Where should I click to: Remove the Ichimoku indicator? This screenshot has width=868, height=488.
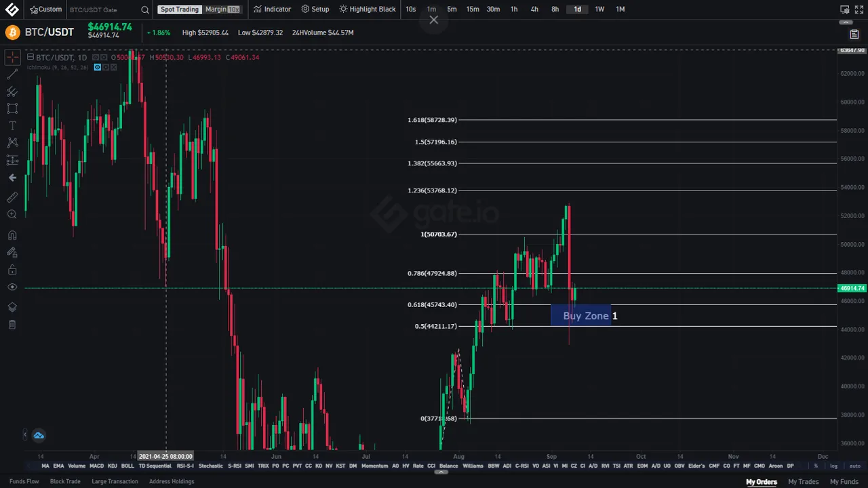(x=114, y=67)
